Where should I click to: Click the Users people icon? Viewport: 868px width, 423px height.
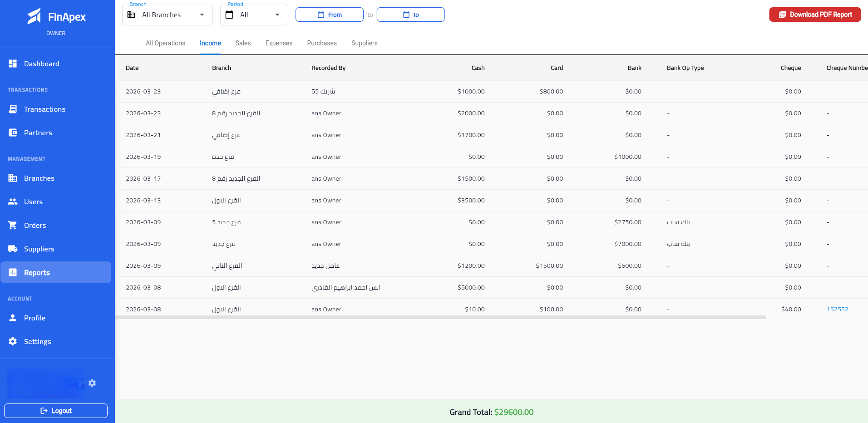coord(13,202)
